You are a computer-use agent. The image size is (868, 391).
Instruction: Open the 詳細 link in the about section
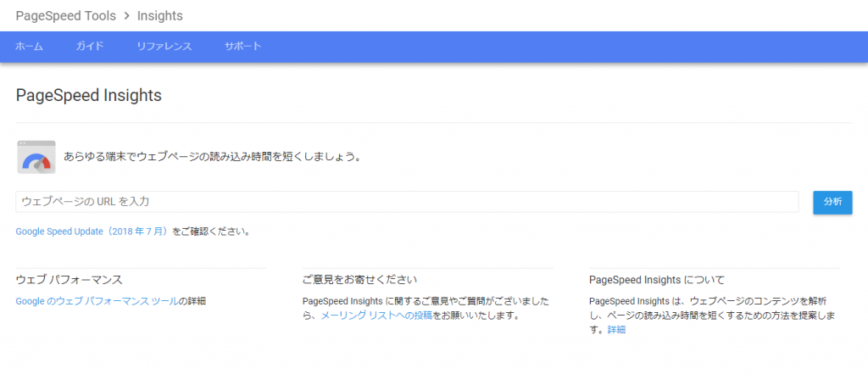coord(616,329)
